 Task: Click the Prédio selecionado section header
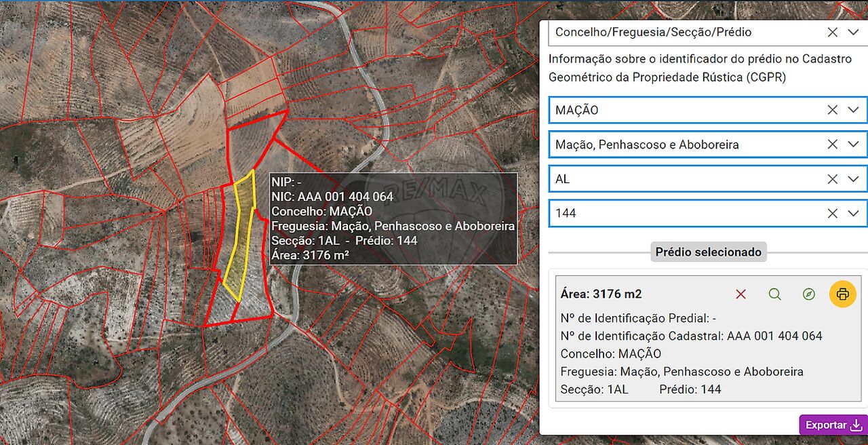708,252
